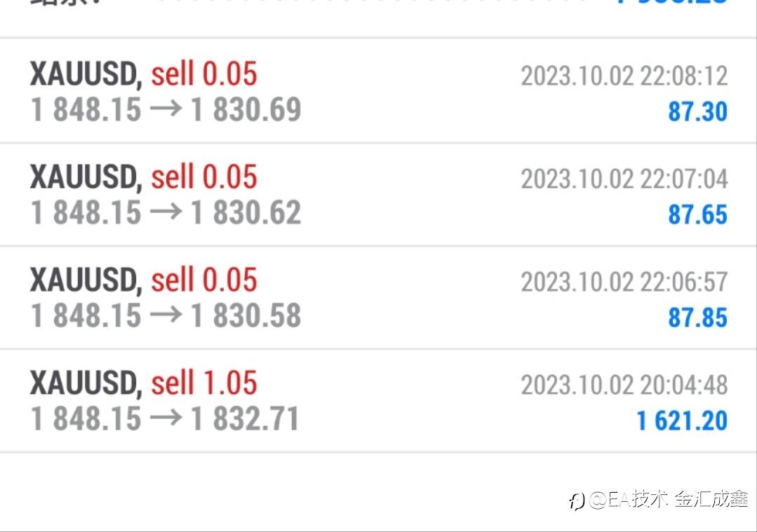The height and width of the screenshot is (532, 757).
Task: Click the arrow in the 1 830.58 trade row
Action: tap(166, 316)
